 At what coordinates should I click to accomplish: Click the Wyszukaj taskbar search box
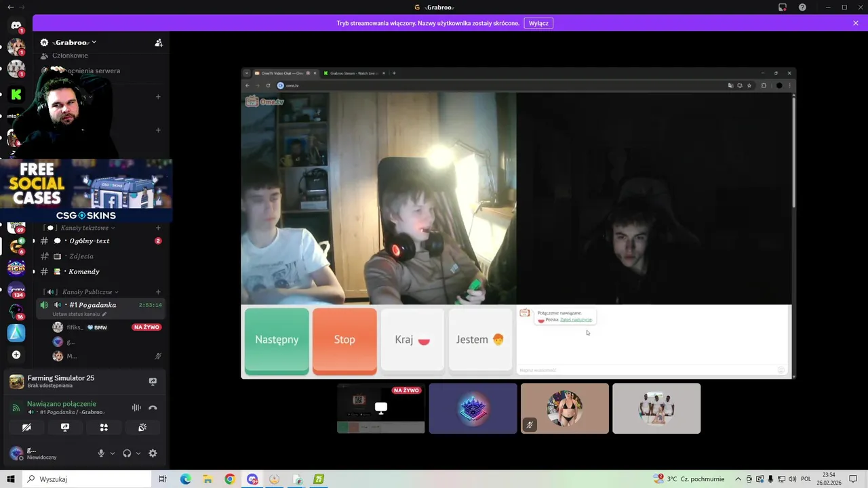(87, 479)
